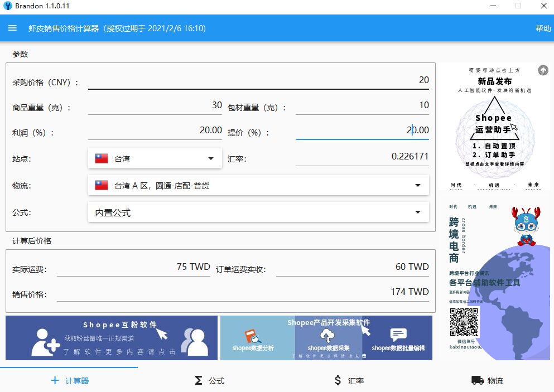The height and width of the screenshot is (392, 554).
Task: Click the shopee数据批量编辑 chat icon
Action: (x=398, y=335)
